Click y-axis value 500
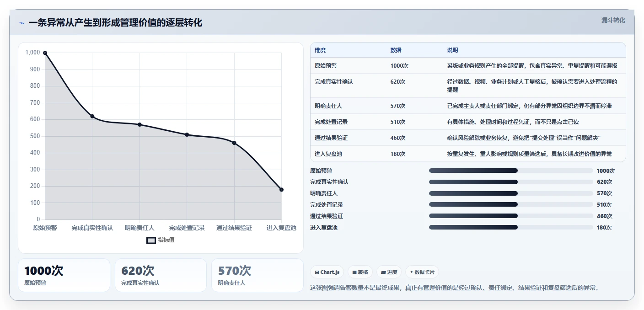Viewport: 644px width, 310px height. (x=35, y=136)
